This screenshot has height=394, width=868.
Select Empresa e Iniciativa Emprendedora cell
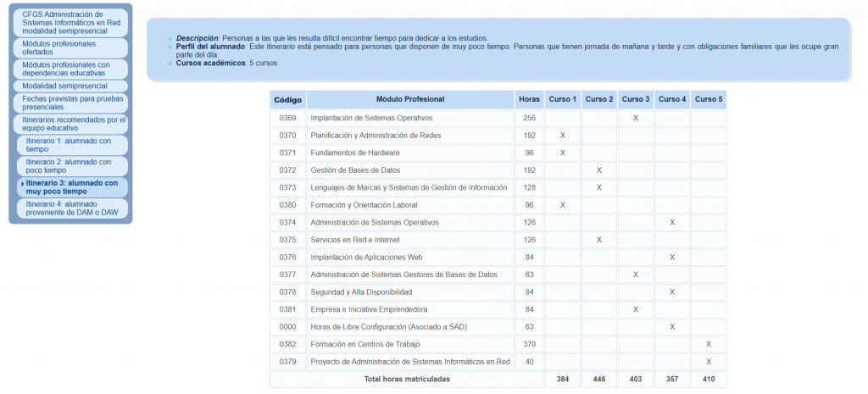tap(410, 310)
